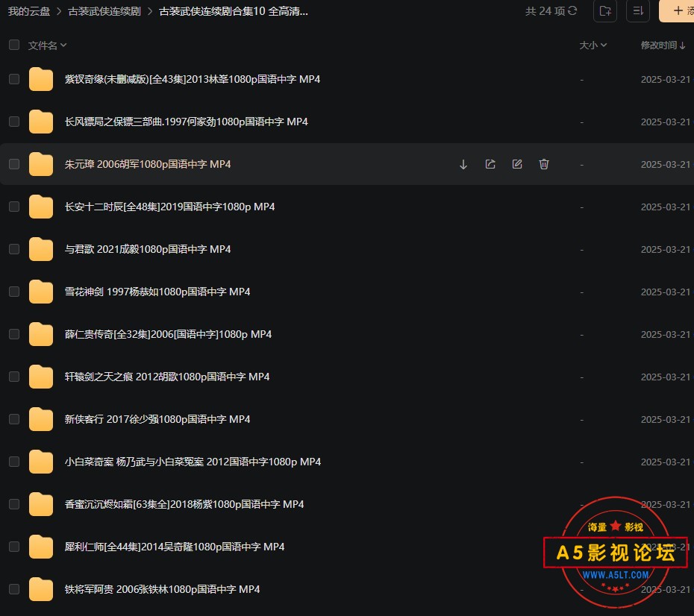Open the 犀利仁师 folder icon

41,547
